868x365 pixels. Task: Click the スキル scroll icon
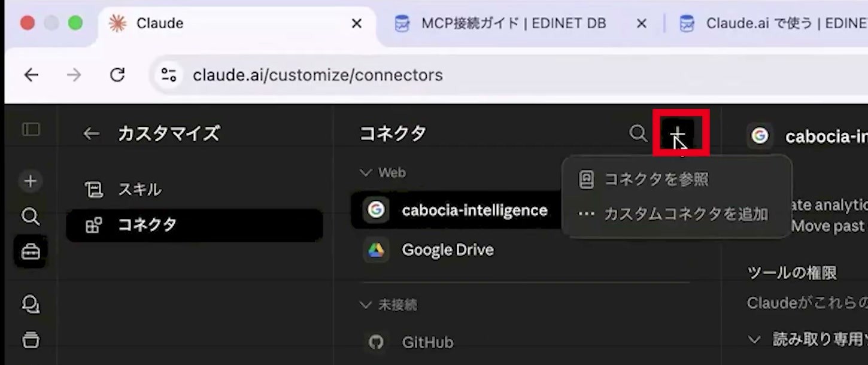[x=93, y=190]
